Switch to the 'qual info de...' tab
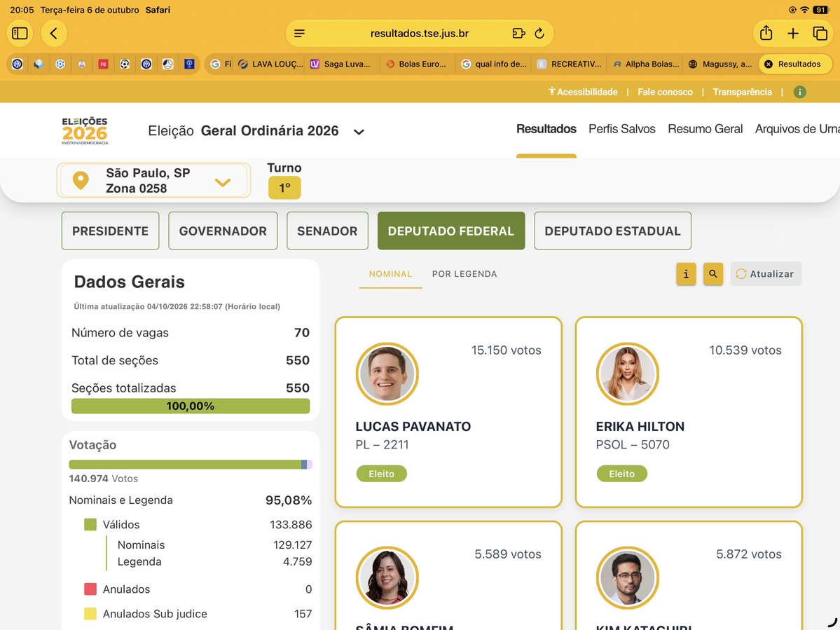 click(x=494, y=64)
